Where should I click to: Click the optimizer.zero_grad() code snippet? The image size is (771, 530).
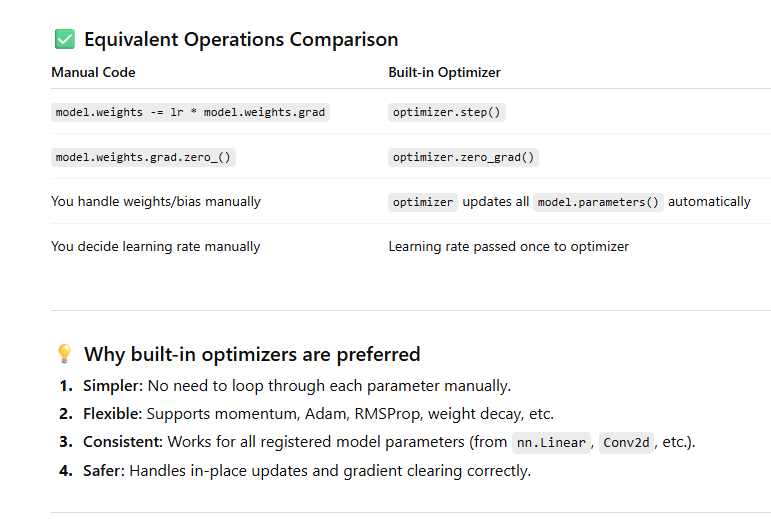point(464,157)
